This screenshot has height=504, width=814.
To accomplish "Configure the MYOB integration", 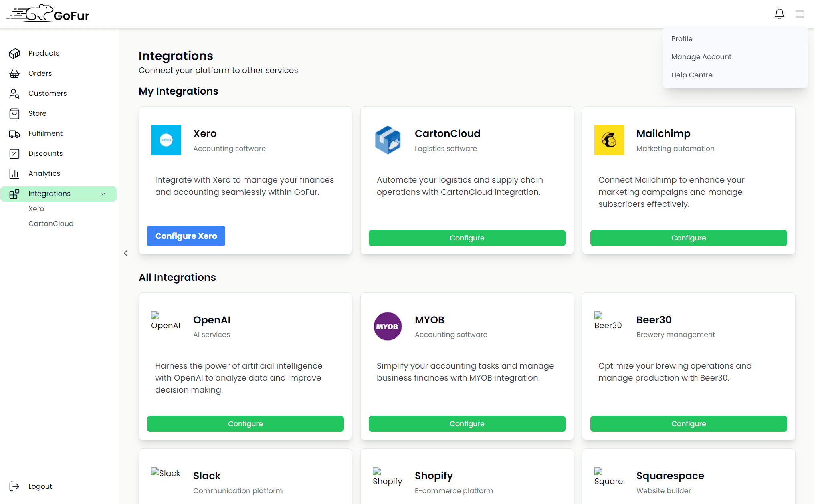I will (467, 424).
